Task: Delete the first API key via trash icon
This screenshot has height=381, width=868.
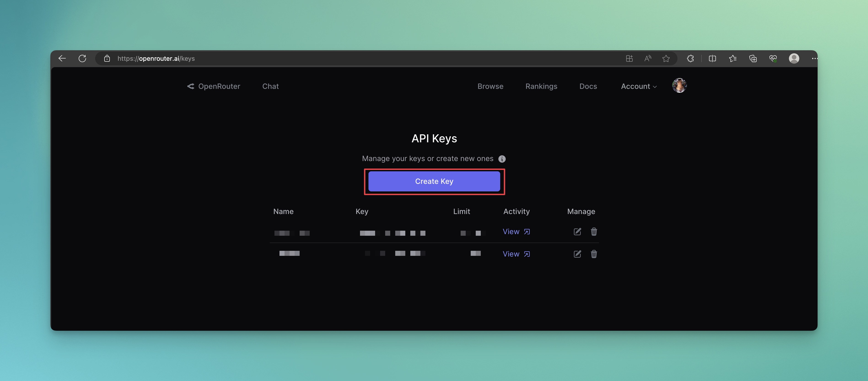Action: tap(594, 232)
